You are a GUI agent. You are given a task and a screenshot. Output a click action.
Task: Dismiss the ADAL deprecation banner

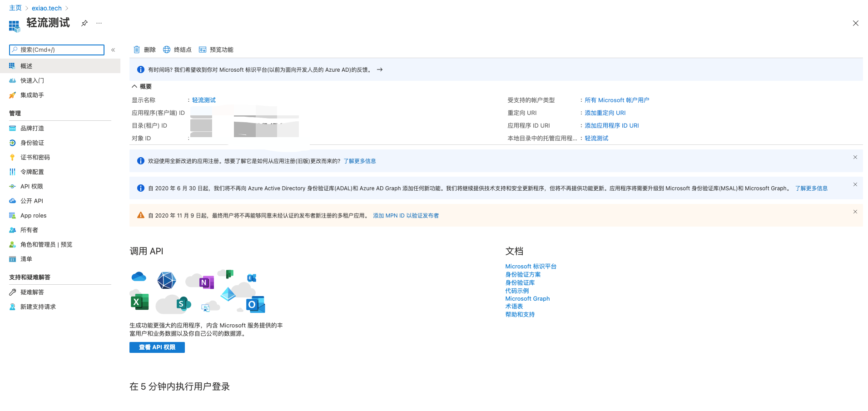point(855,184)
